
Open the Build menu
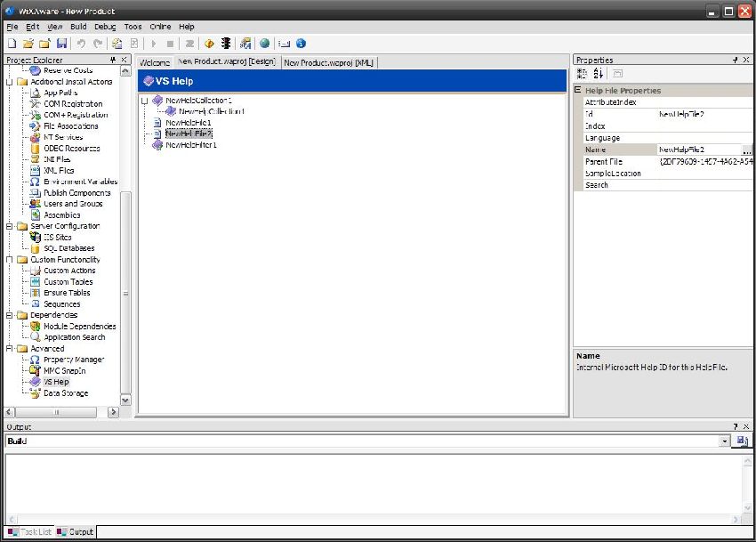pos(78,27)
